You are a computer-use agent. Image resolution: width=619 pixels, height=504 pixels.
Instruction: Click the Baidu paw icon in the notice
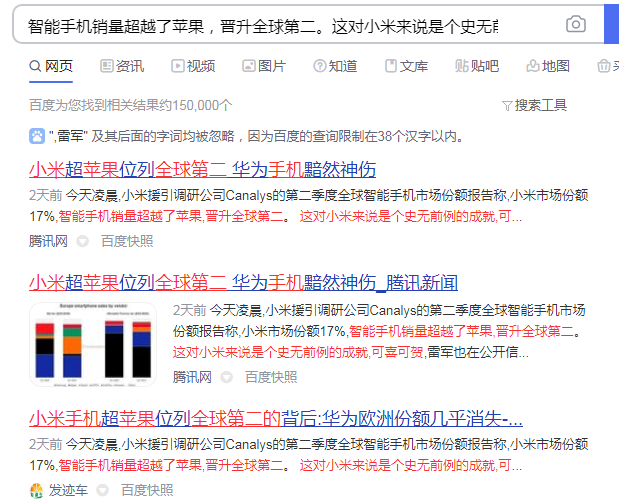coord(37,136)
